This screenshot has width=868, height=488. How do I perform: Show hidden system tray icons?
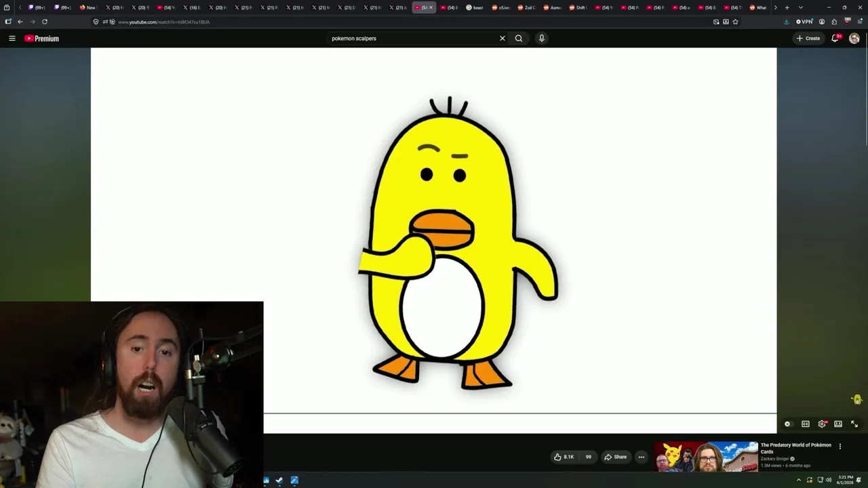click(x=798, y=481)
